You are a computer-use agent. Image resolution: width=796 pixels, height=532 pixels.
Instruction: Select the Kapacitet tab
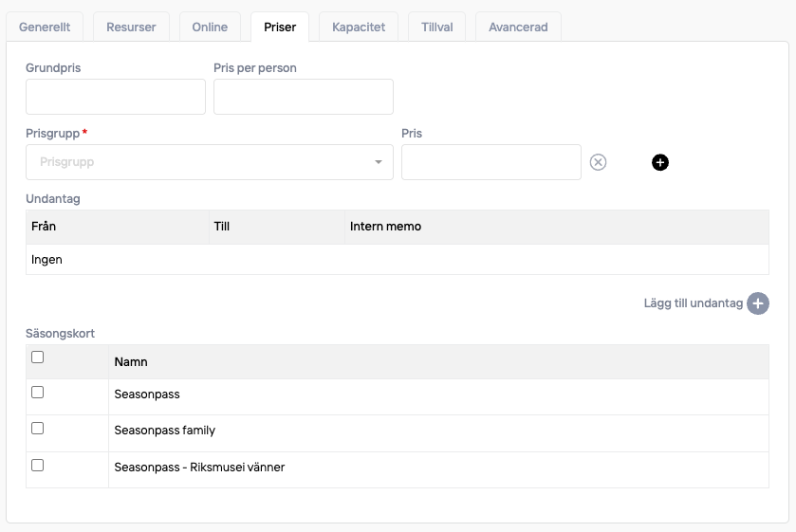click(x=359, y=28)
